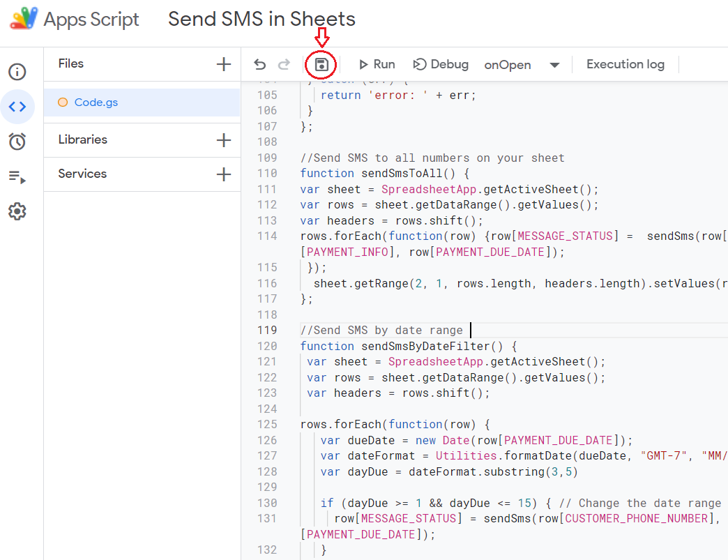Open Triggers from the left sidebar
Viewport: 728px width, 560px height.
tap(17, 142)
